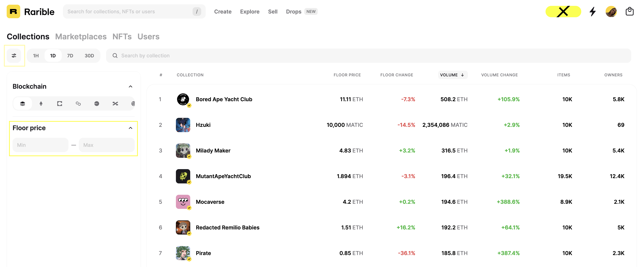Screen dimensions: 644x267
Task: Toggle the filters panel icon
Action: tap(14, 56)
